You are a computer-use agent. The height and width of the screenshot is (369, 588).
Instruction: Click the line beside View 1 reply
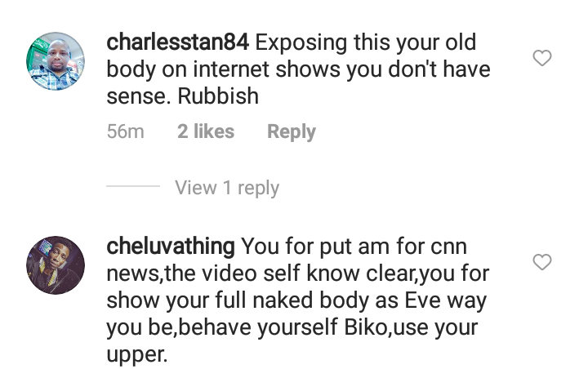point(133,186)
